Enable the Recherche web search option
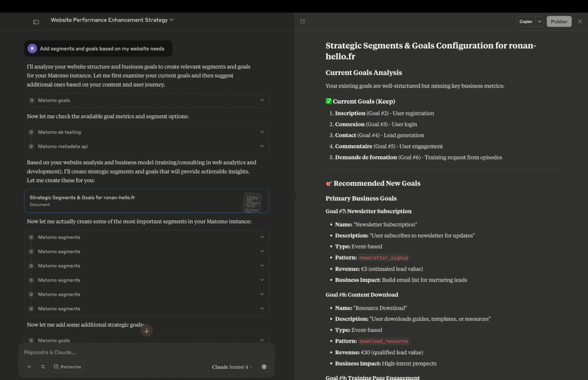The width and height of the screenshot is (588, 380). [x=67, y=366]
